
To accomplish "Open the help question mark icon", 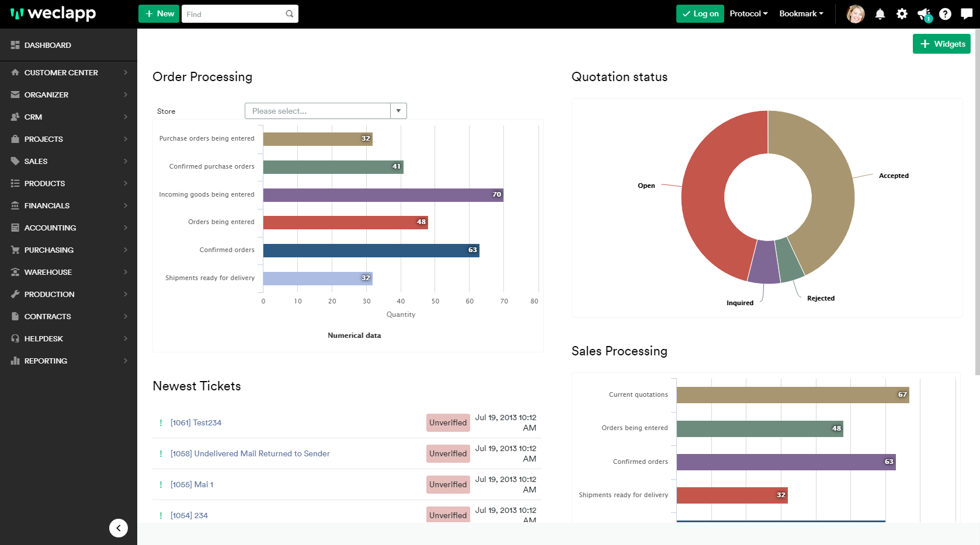I will [x=945, y=14].
